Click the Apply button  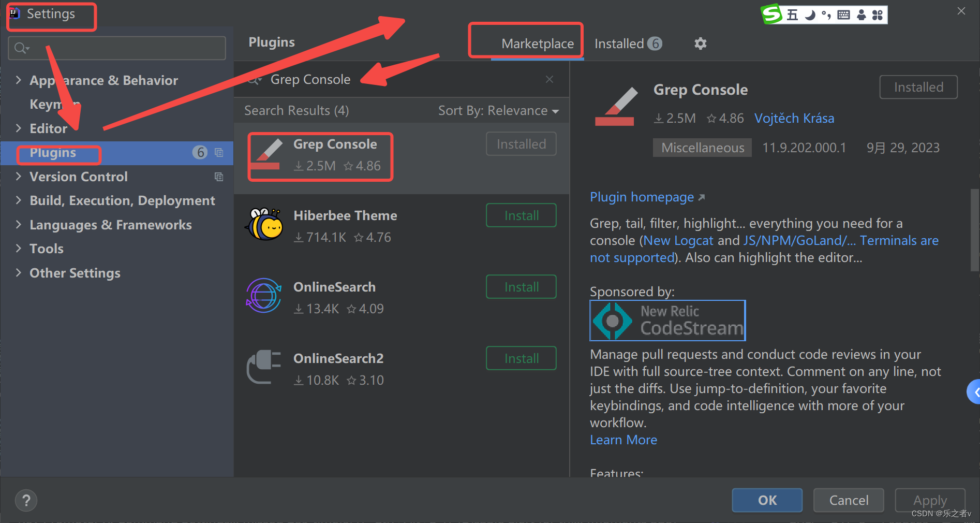[930, 500]
